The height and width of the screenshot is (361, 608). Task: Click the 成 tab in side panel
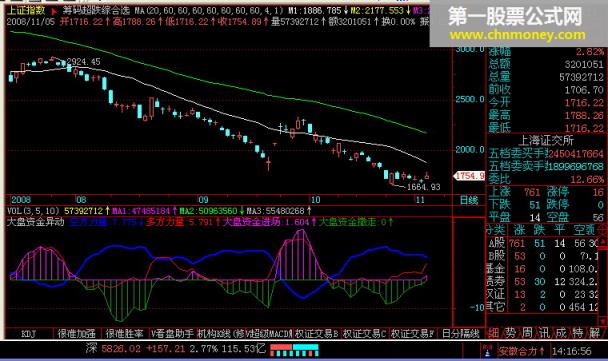pos(561,333)
